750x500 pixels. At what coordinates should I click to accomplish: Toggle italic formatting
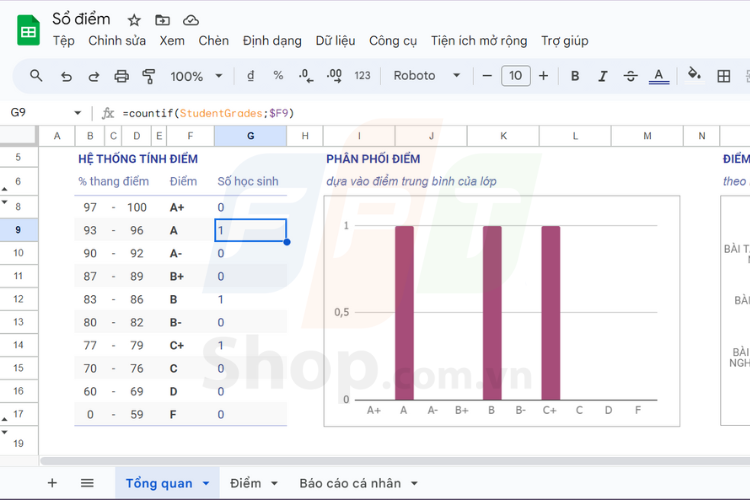click(x=603, y=76)
